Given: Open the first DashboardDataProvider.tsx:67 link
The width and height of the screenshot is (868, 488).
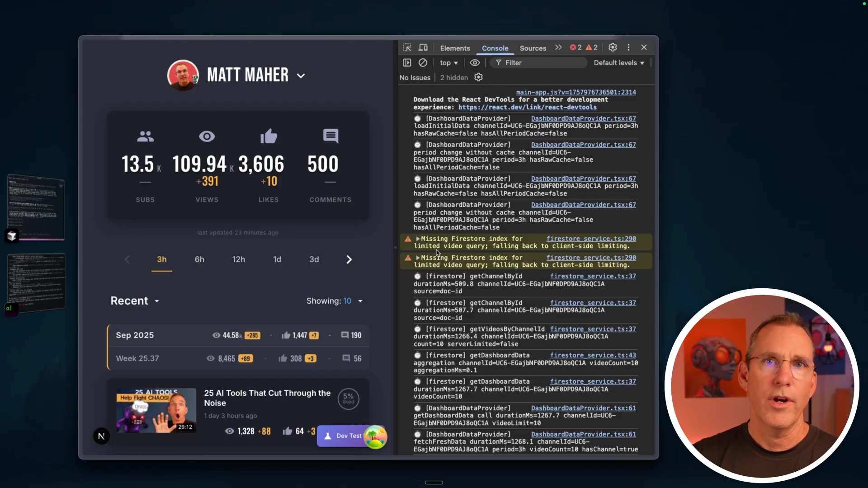Looking at the screenshot, I should 583,118.
